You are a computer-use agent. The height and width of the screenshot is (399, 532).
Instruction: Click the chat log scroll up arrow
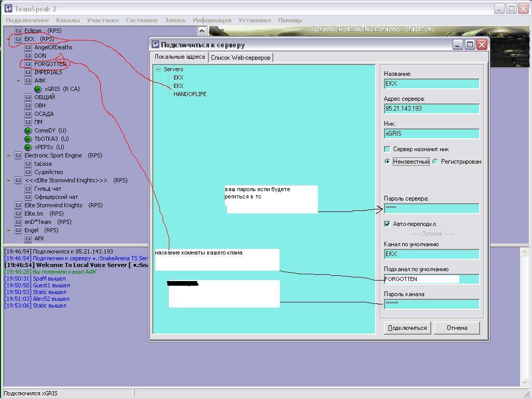coord(525,252)
